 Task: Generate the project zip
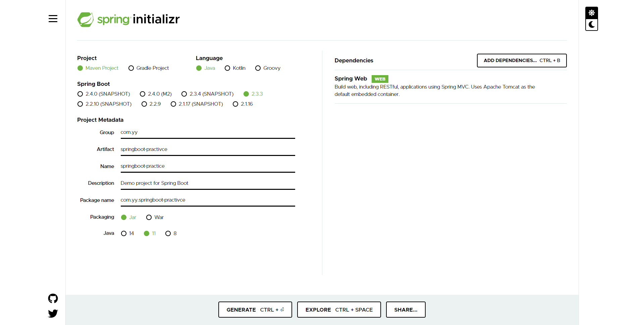(x=255, y=310)
